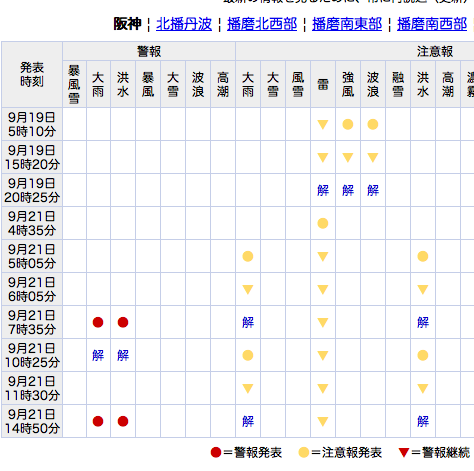The image size is (474, 471).
Task: Click the 雷 advisory column header
Action: (323, 84)
